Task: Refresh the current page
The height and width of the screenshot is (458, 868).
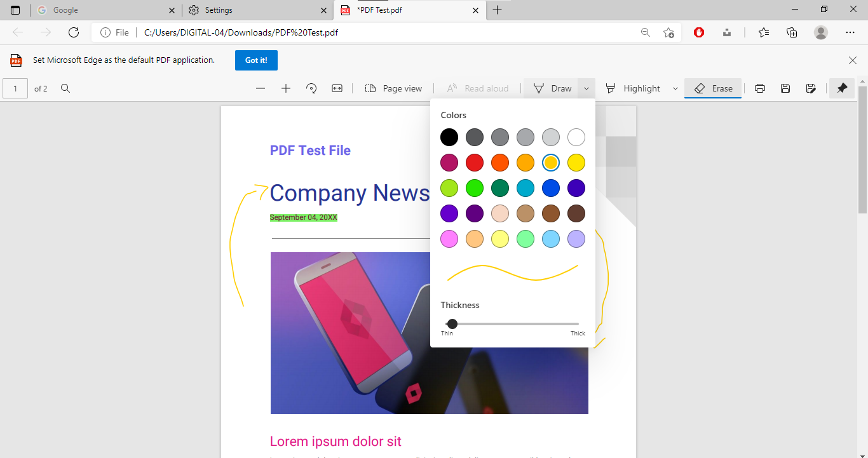Action: [x=74, y=32]
